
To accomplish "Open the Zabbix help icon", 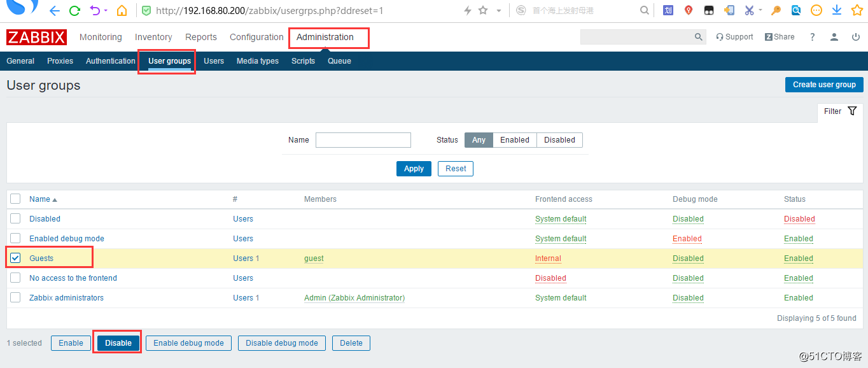I will [x=813, y=36].
